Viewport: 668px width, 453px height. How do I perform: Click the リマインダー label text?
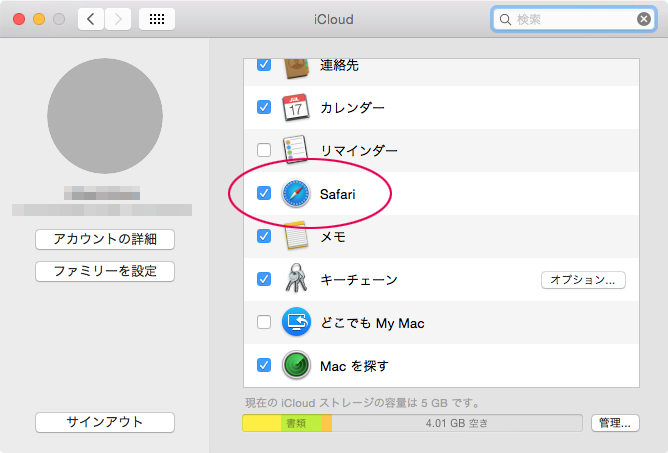[x=359, y=150]
